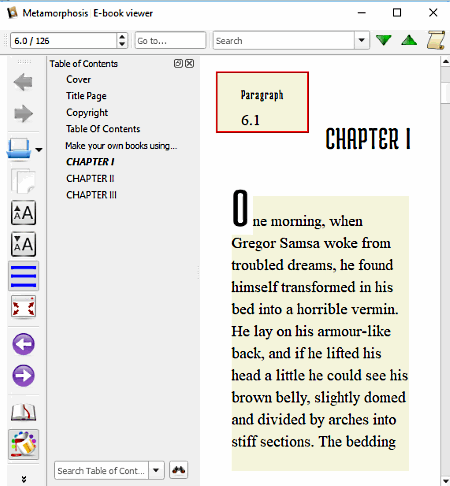Select CHAPTER I in contents list
The width and height of the screenshot is (450, 486).
pyautogui.click(x=90, y=162)
